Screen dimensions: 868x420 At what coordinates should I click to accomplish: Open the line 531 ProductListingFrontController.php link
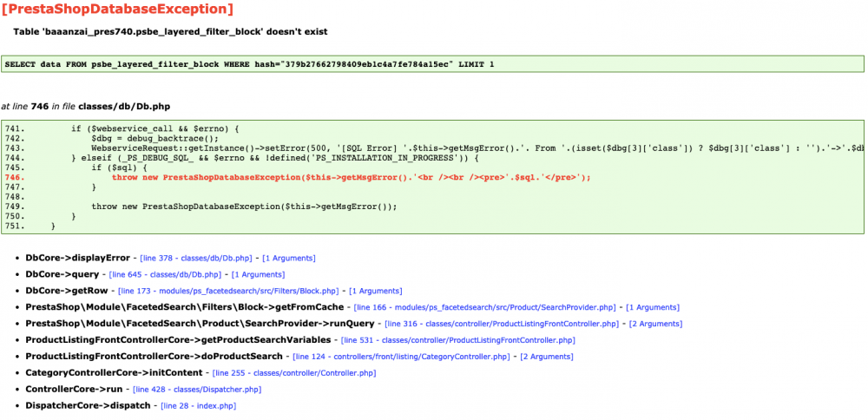point(458,340)
